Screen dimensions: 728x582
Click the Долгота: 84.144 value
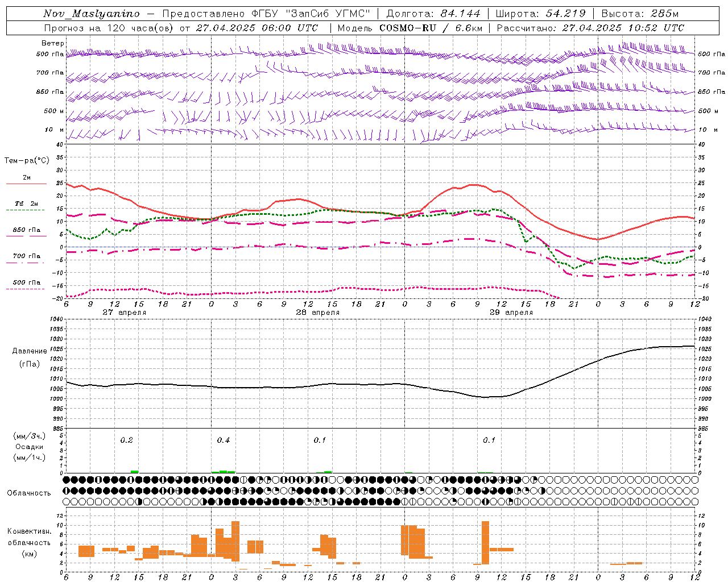click(433, 14)
